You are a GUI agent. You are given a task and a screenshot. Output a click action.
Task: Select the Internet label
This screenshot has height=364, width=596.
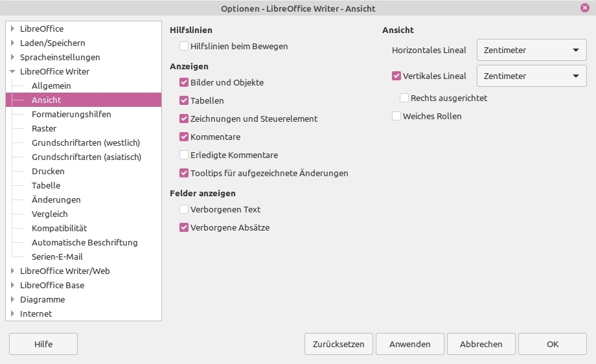pyautogui.click(x=36, y=313)
